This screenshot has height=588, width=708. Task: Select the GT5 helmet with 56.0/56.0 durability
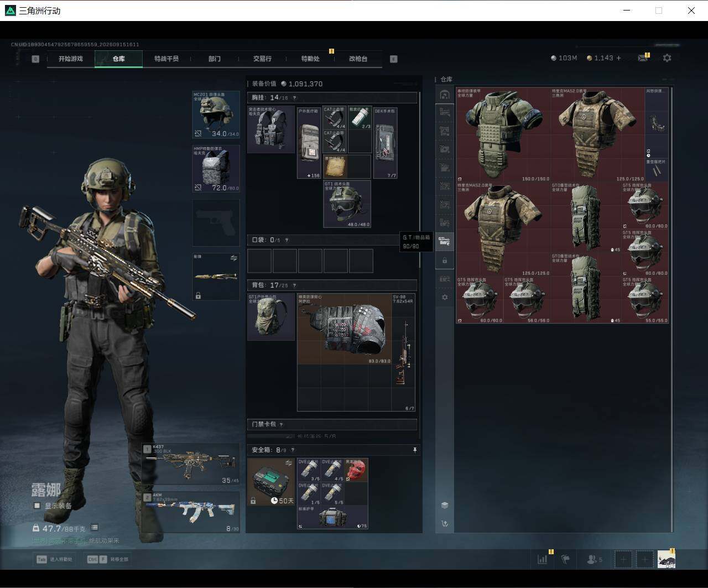pos(527,300)
